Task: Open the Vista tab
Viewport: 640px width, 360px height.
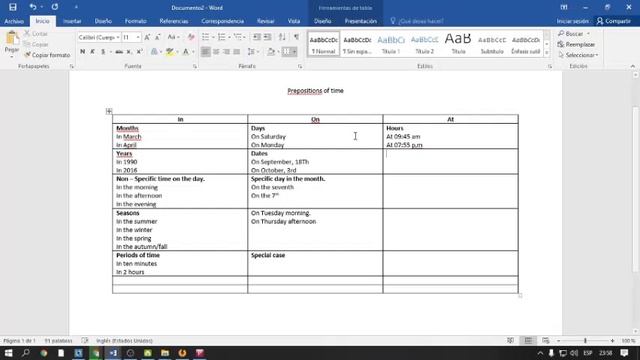Action: click(294, 21)
